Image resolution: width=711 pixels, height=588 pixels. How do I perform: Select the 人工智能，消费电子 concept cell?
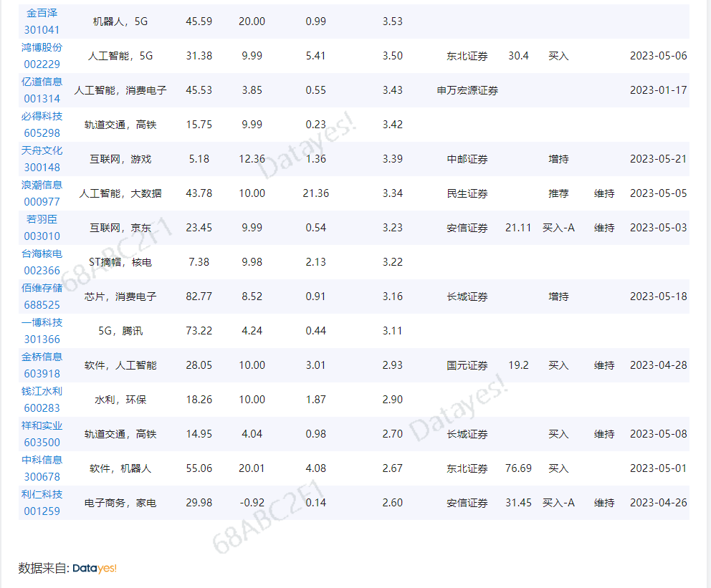coord(120,91)
